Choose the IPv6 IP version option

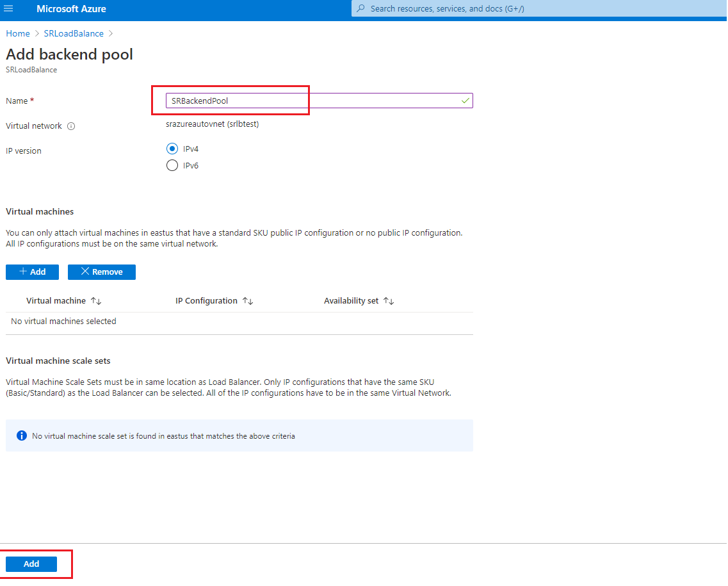pyautogui.click(x=172, y=166)
